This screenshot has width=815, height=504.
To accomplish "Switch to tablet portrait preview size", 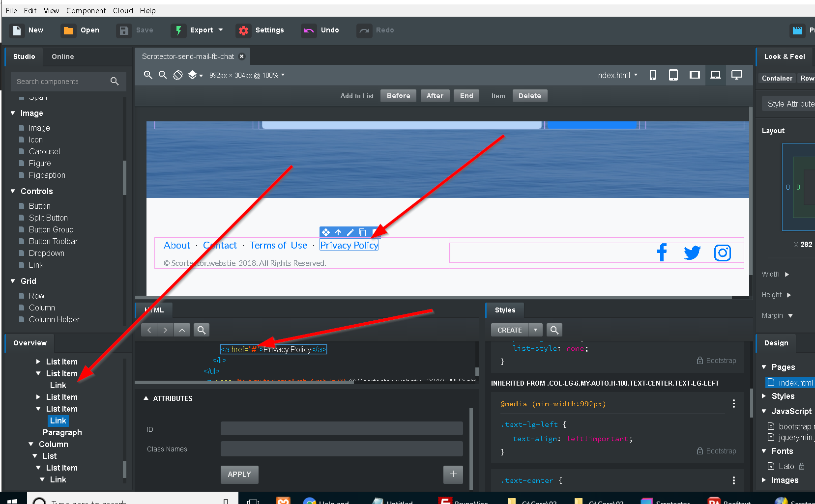I will [x=673, y=75].
